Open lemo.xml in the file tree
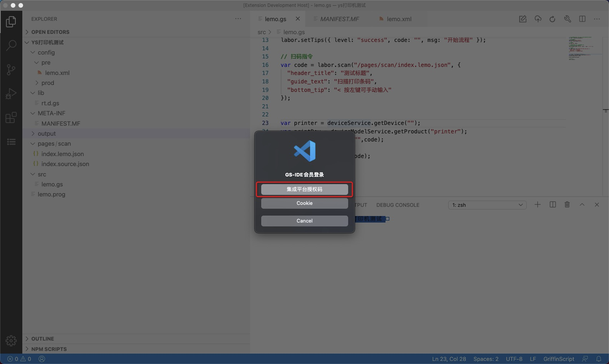The image size is (609, 364). point(136,73)
